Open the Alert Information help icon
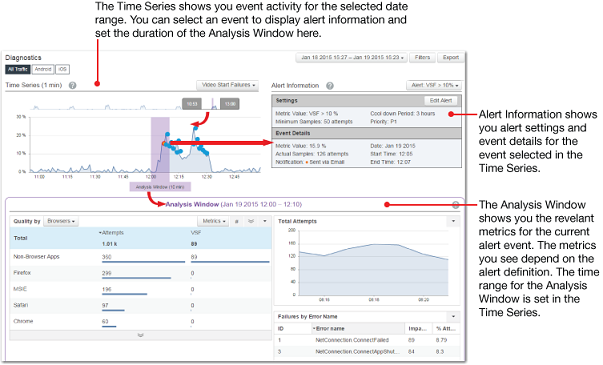Viewport: 603px width, 365px height. pyautogui.click(x=330, y=86)
